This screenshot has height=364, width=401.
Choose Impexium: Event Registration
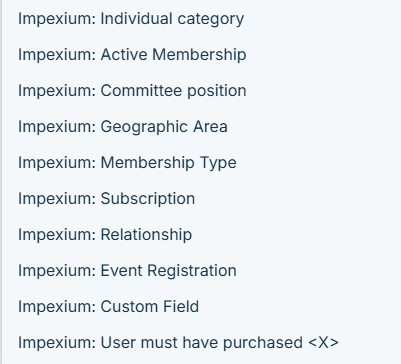click(201, 271)
